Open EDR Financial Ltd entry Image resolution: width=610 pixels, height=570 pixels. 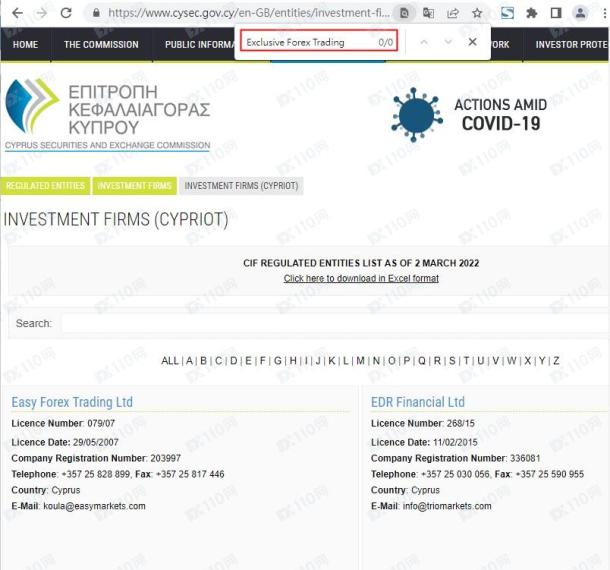(x=418, y=402)
